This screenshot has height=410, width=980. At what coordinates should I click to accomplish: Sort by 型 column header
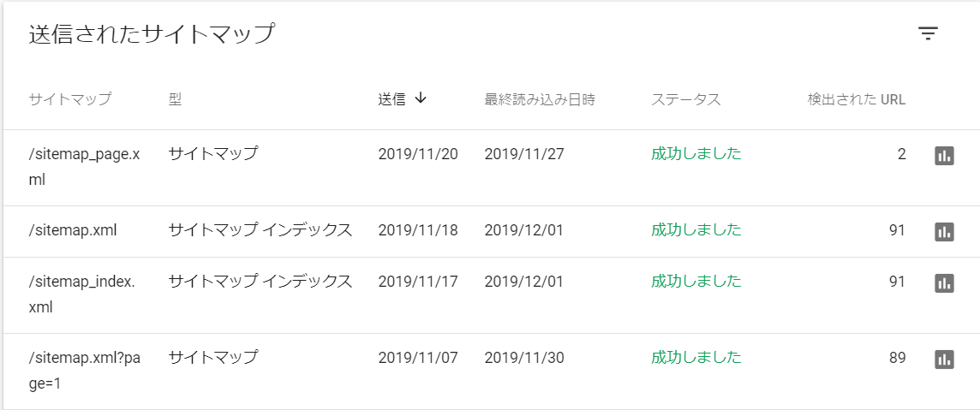(x=175, y=99)
